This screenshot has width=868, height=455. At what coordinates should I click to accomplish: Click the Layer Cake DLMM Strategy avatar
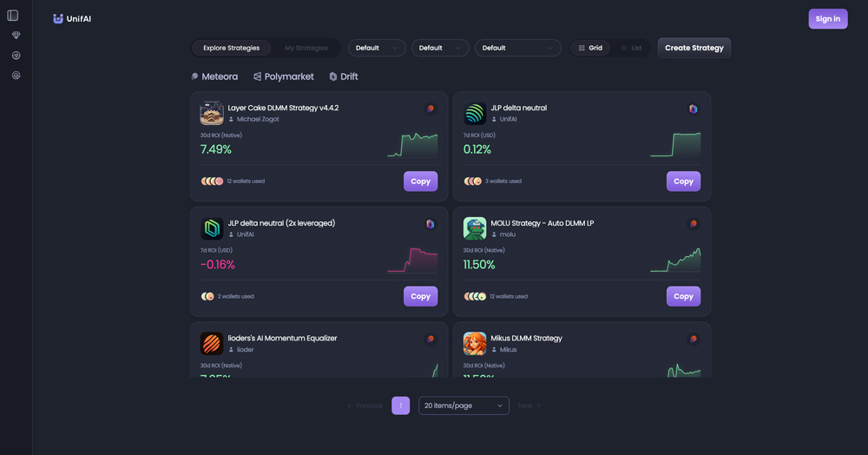click(212, 114)
